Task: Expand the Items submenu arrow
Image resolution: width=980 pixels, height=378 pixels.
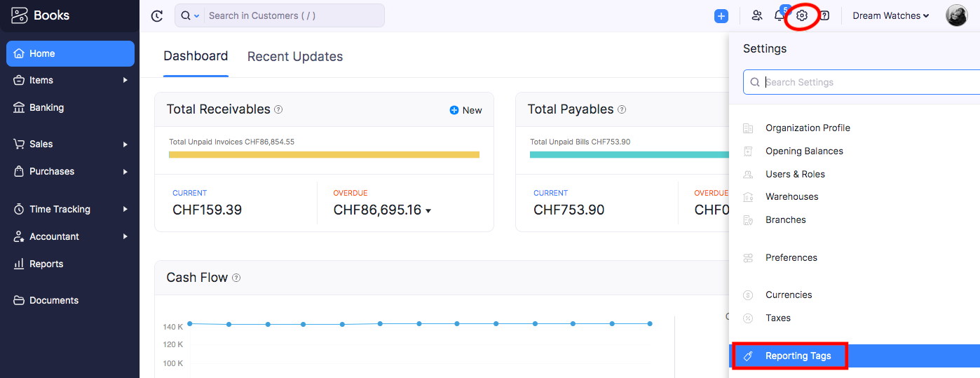Action: (x=125, y=80)
